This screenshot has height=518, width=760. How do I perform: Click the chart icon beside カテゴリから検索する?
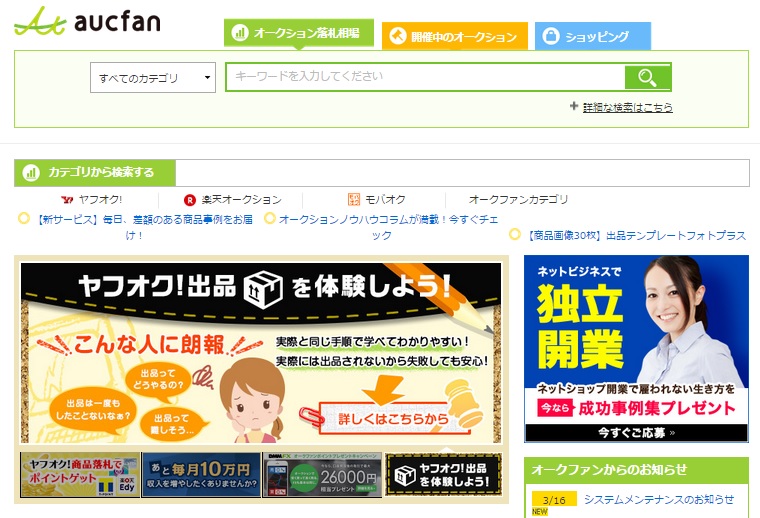pos(31,173)
